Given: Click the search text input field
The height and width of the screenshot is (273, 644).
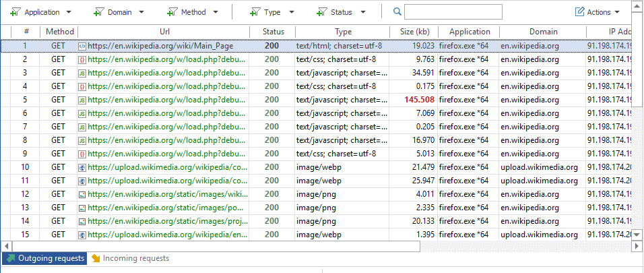Looking at the screenshot, I should pyautogui.click(x=453, y=12).
